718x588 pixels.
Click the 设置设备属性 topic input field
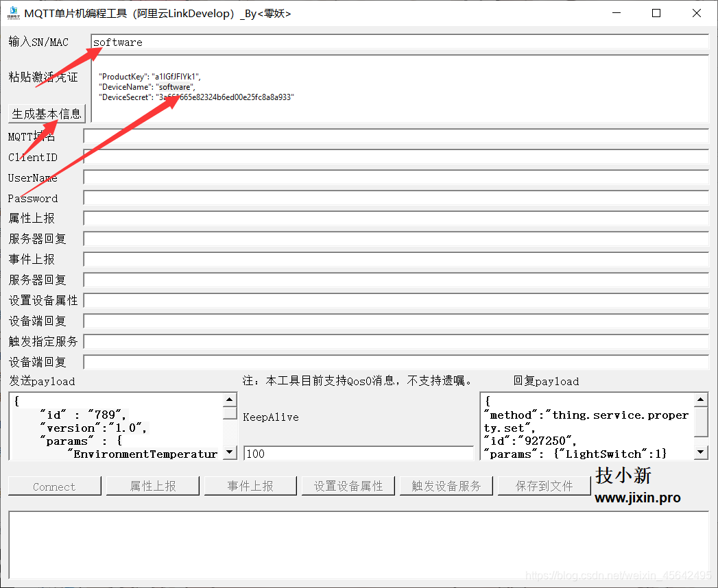pos(396,301)
